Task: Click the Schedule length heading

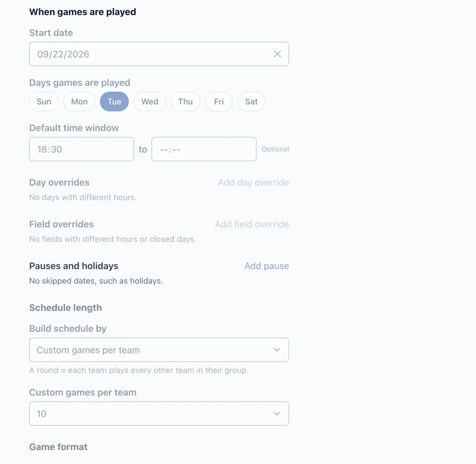Action: point(66,308)
